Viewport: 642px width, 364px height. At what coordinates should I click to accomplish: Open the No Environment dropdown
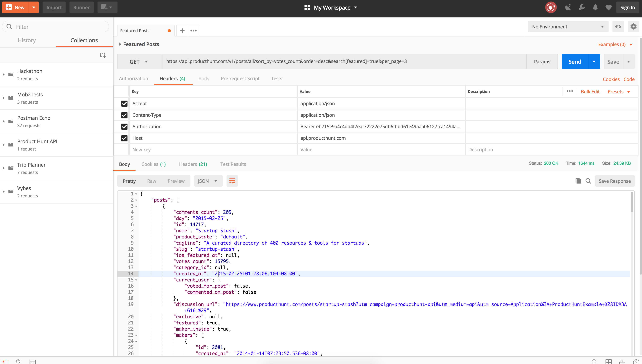568,27
